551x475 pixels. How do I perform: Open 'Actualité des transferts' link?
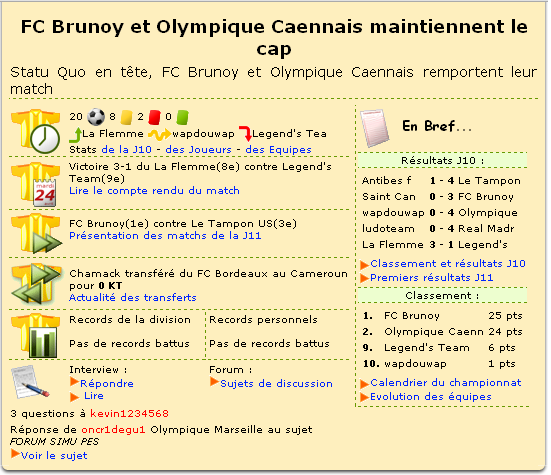132,298
